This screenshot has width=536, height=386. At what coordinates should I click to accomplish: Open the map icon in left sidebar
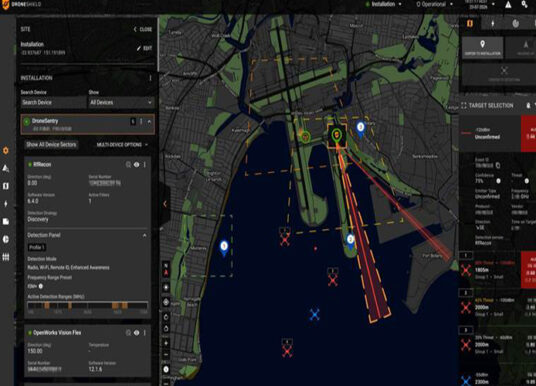(6, 186)
